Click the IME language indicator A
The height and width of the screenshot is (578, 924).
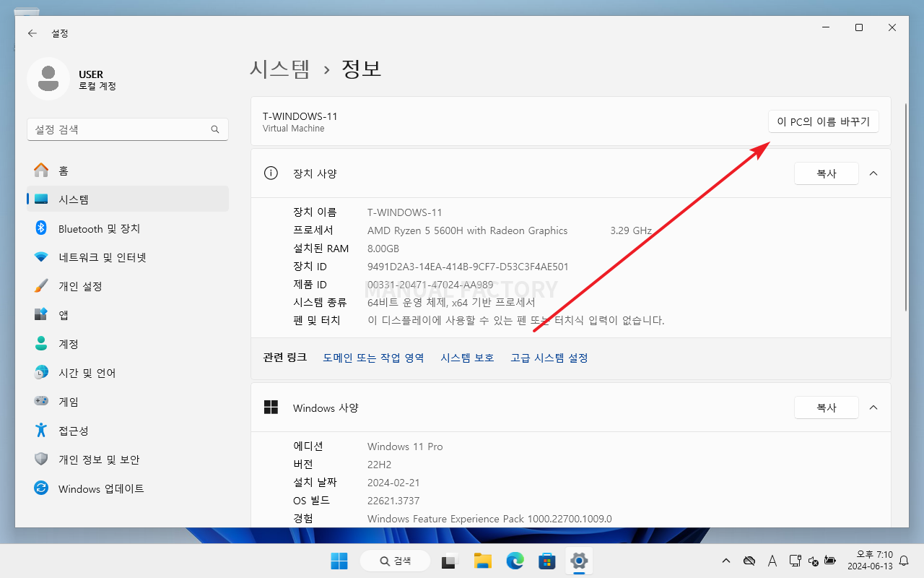(772, 561)
